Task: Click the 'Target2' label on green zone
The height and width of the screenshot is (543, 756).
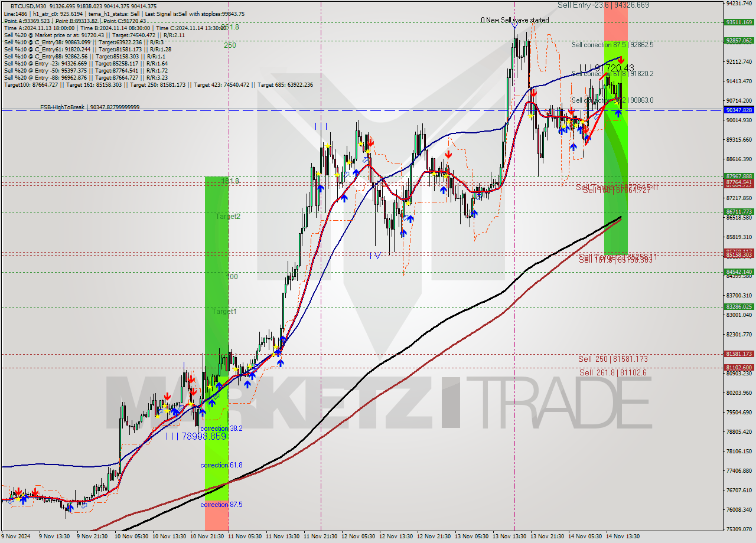Action: 228,217
